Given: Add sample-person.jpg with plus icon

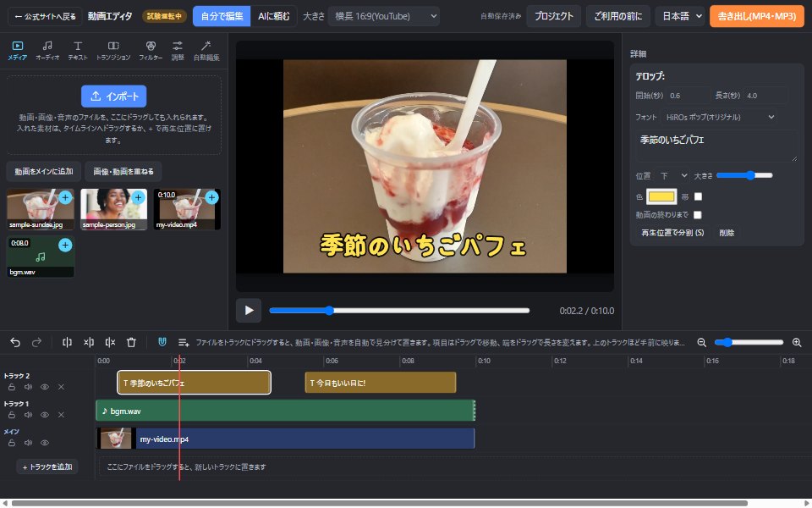Looking at the screenshot, I should tap(138, 197).
